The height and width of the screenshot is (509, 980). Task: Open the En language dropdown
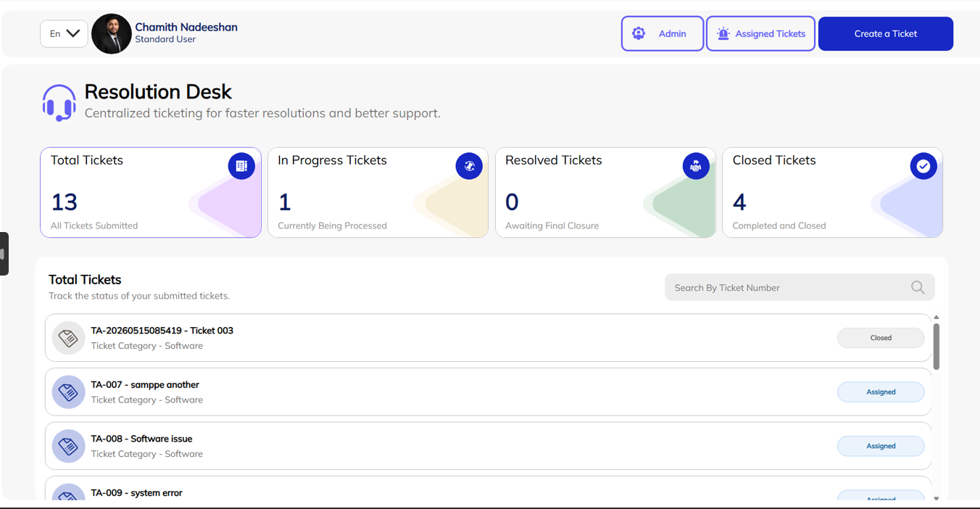pos(64,33)
